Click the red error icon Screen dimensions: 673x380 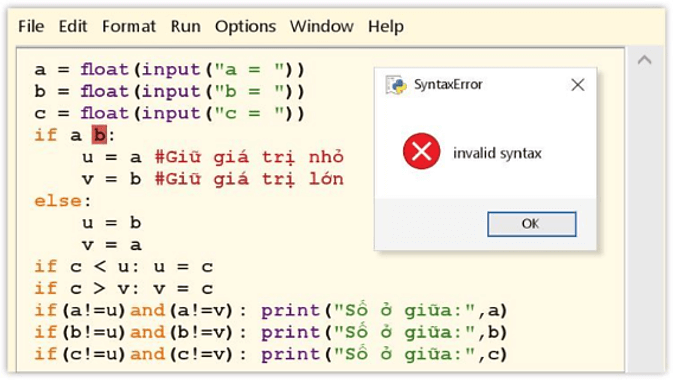[421, 151]
